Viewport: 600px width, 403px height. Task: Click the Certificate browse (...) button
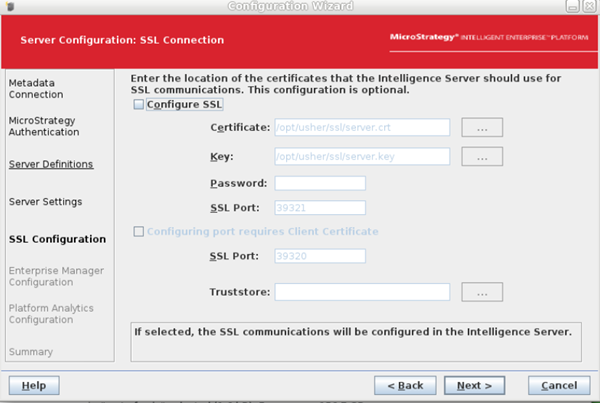point(482,128)
